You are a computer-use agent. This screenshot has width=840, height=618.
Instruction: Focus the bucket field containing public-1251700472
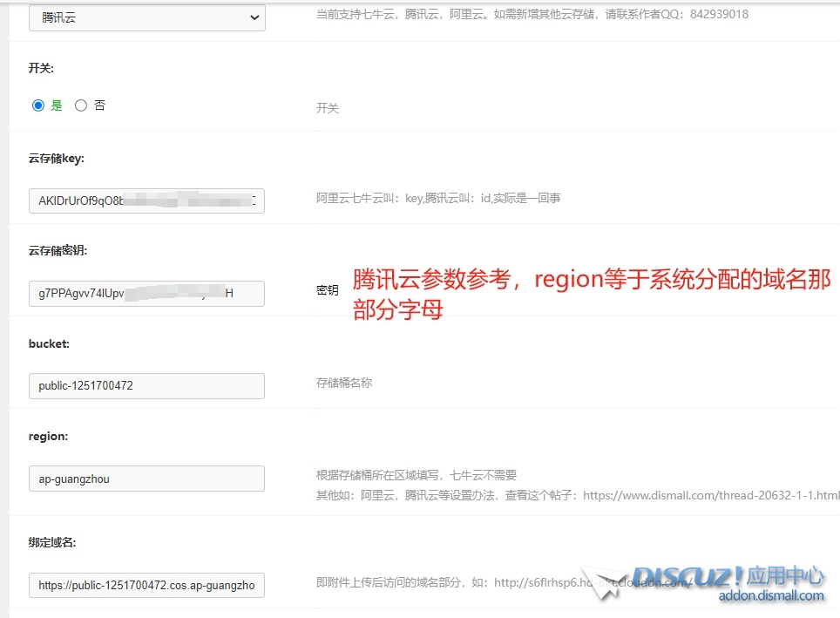pos(146,385)
